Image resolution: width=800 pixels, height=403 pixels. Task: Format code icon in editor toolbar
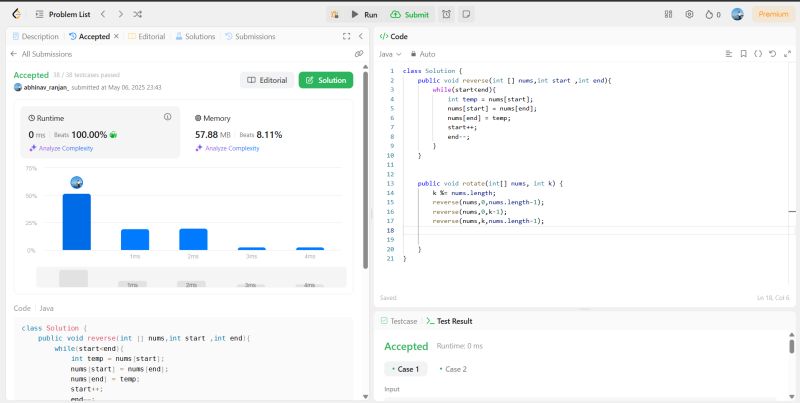click(x=729, y=54)
